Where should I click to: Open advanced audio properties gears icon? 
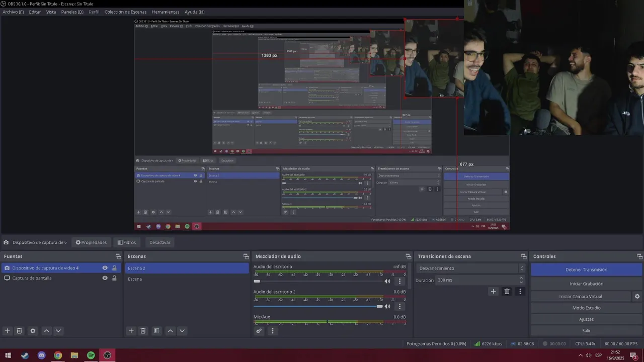click(x=259, y=331)
